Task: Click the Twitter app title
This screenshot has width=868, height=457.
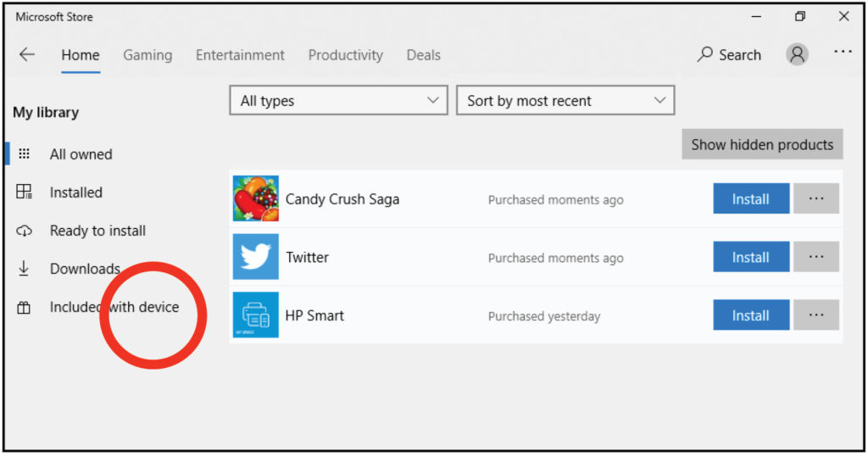Action: pos(307,257)
